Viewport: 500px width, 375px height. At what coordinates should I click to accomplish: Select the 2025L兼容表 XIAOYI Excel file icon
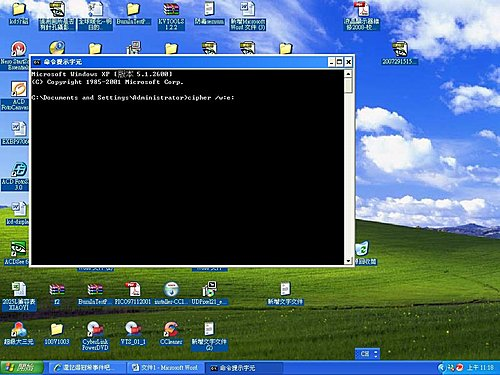(19, 297)
